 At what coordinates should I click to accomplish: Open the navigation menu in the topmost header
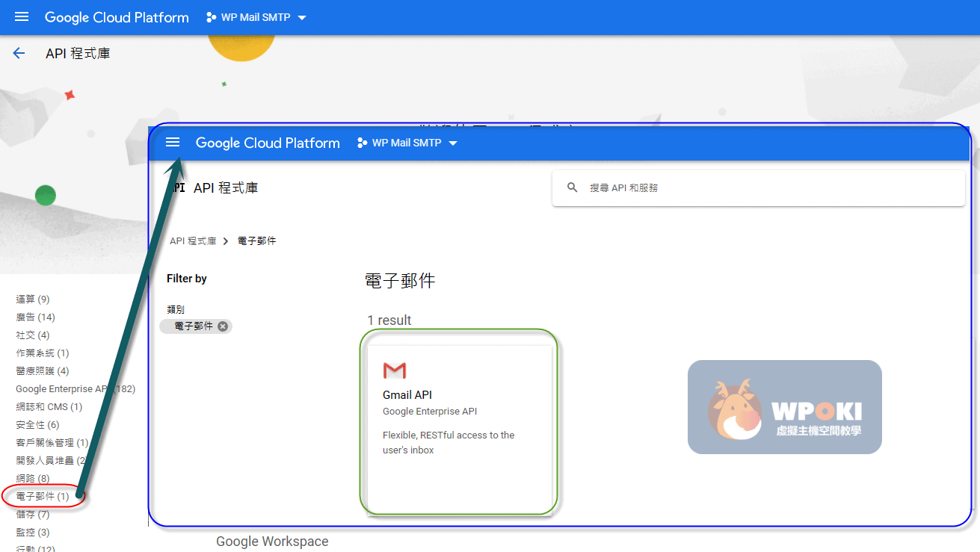click(22, 17)
